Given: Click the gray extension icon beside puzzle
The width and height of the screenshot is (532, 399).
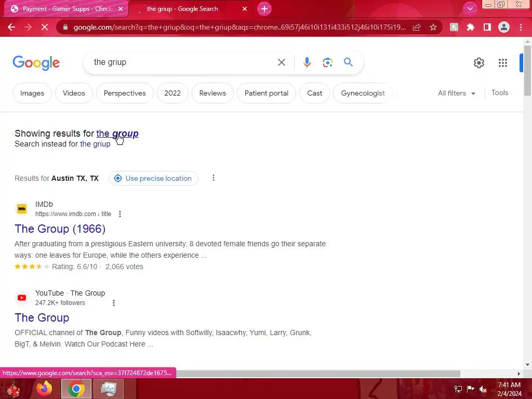Looking at the screenshot, I should (x=454, y=27).
